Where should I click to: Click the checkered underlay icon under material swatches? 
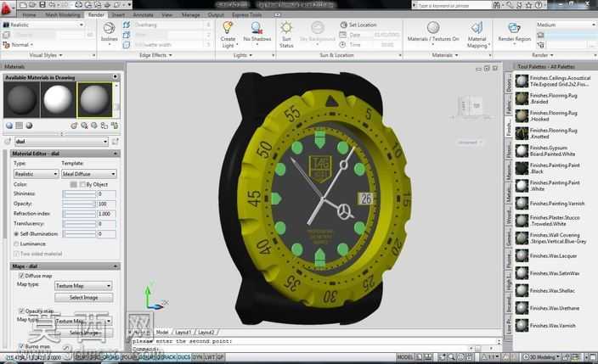coord(19,126)
